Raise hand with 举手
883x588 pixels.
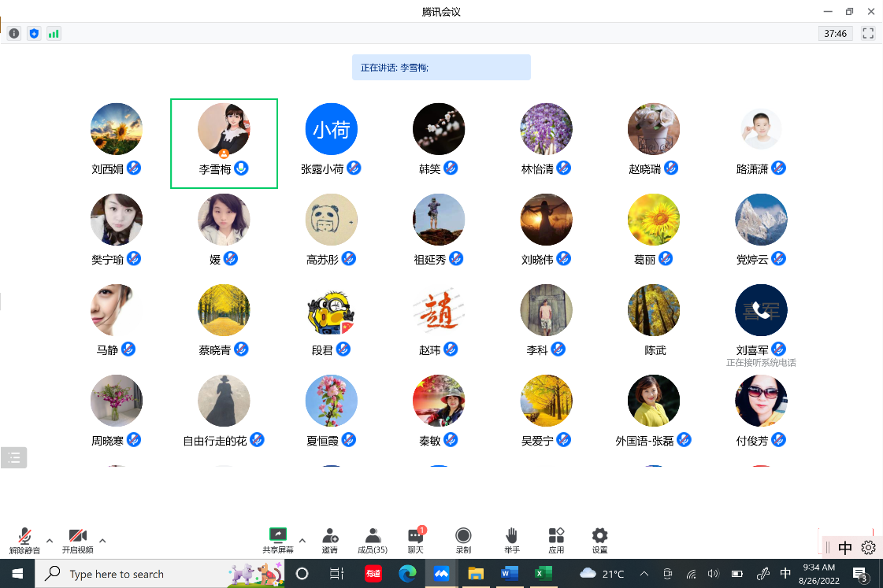pyautogui.click(x=511, y=540)
